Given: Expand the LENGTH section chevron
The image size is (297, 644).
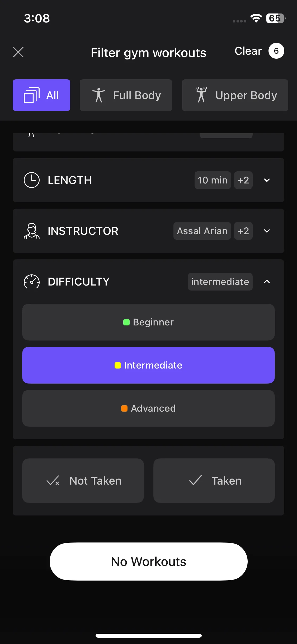Looking at the screenshot, I should click(x=267, y=180).
